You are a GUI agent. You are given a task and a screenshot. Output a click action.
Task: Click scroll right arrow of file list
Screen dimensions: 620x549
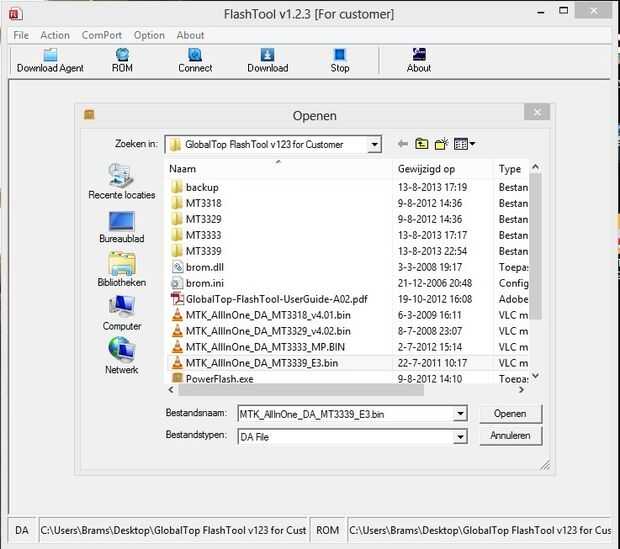pos(522,390)
